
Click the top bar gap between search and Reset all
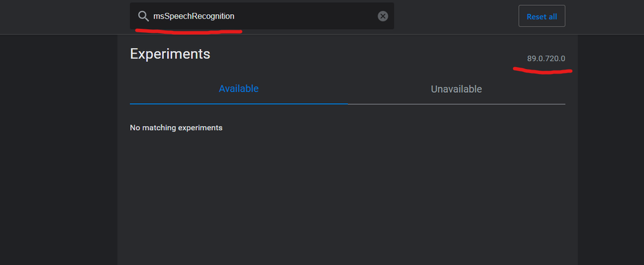[x=456, y=16]
